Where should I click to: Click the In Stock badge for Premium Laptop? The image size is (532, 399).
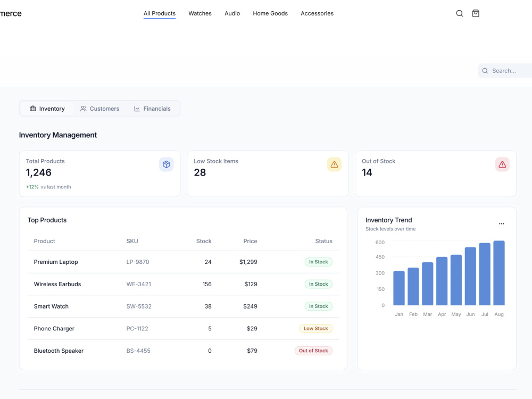click(318, 262)
